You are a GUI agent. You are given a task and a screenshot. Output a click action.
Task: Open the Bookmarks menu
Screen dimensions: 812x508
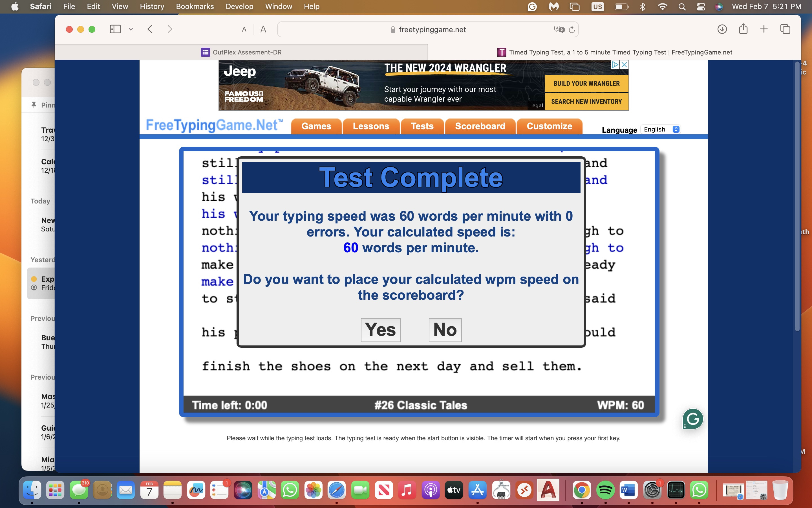point(195,6)
